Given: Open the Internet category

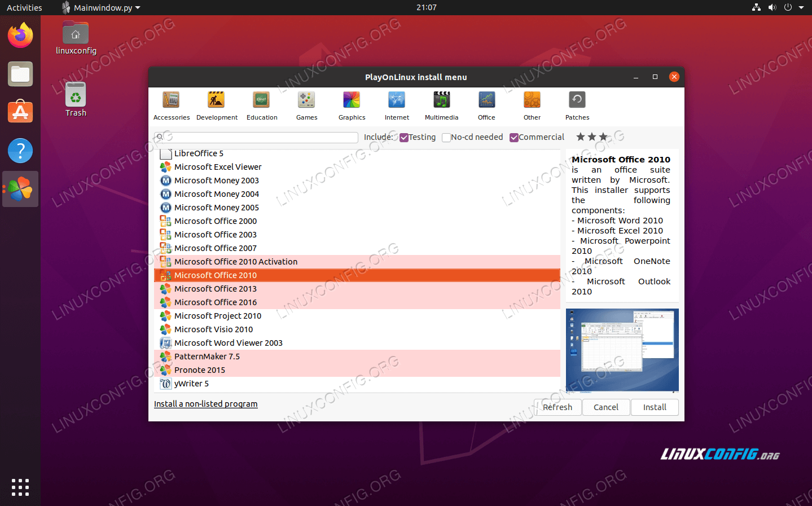Looking at the screenshot, I should point(397,106).
